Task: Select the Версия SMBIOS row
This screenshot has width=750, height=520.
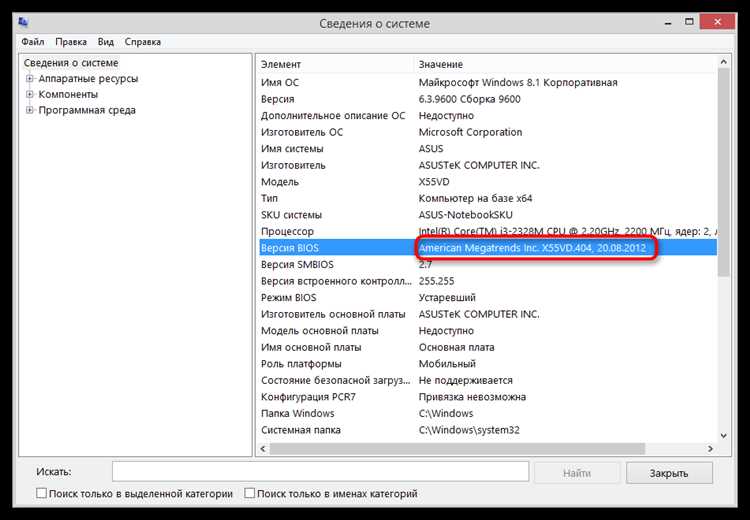Action: 488,265
